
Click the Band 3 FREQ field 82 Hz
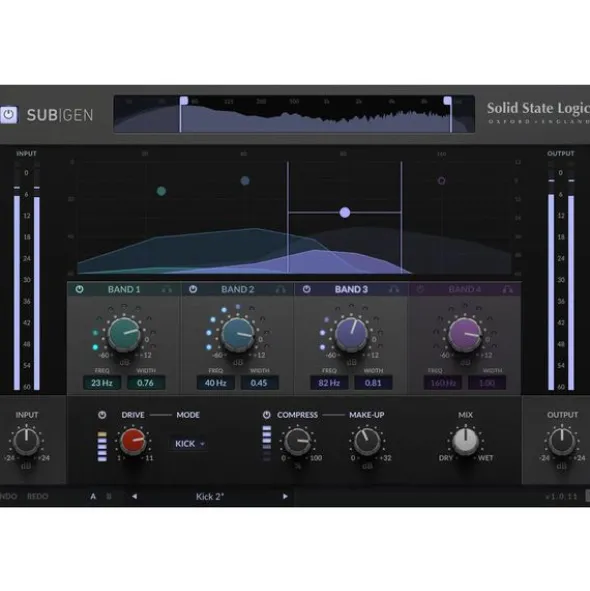point(329,383)
